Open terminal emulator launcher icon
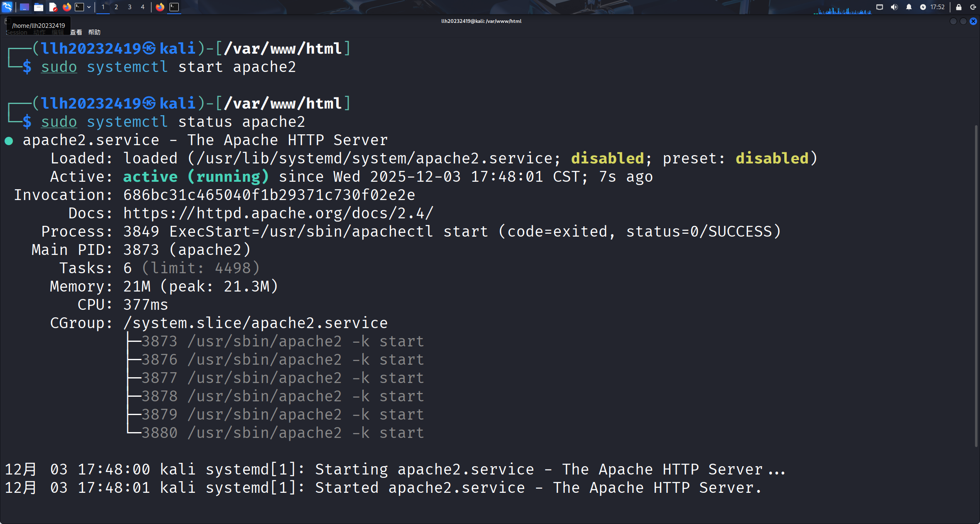Viewport: 980px width, 524px height. tap(79, 7)
